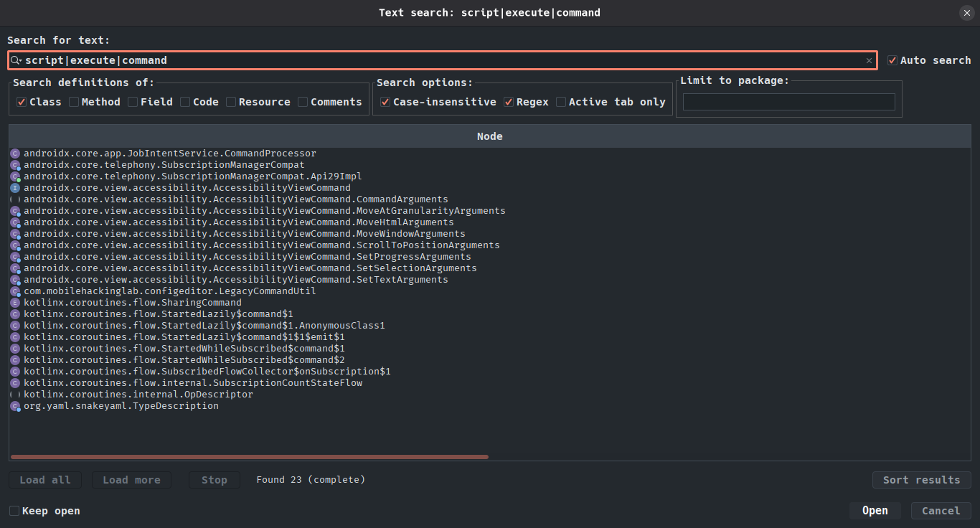
Task: Toggle the Auto search checkbox
Action: [892, 60]
